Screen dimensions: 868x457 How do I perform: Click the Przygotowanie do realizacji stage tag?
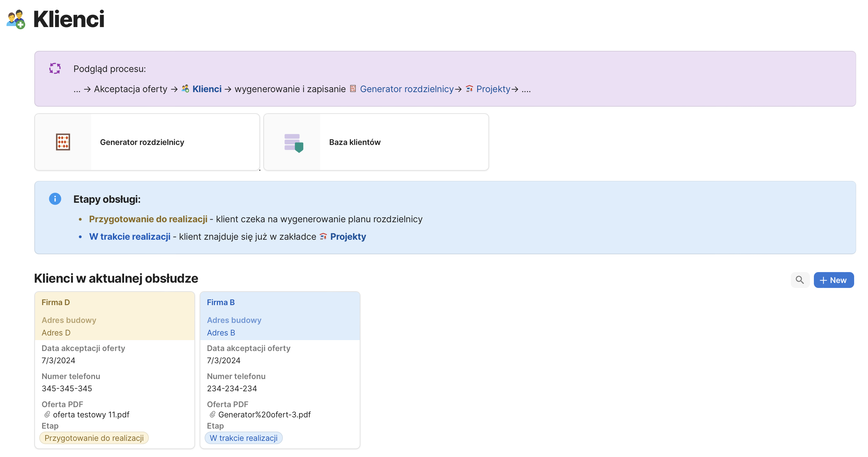pos(94,438)
